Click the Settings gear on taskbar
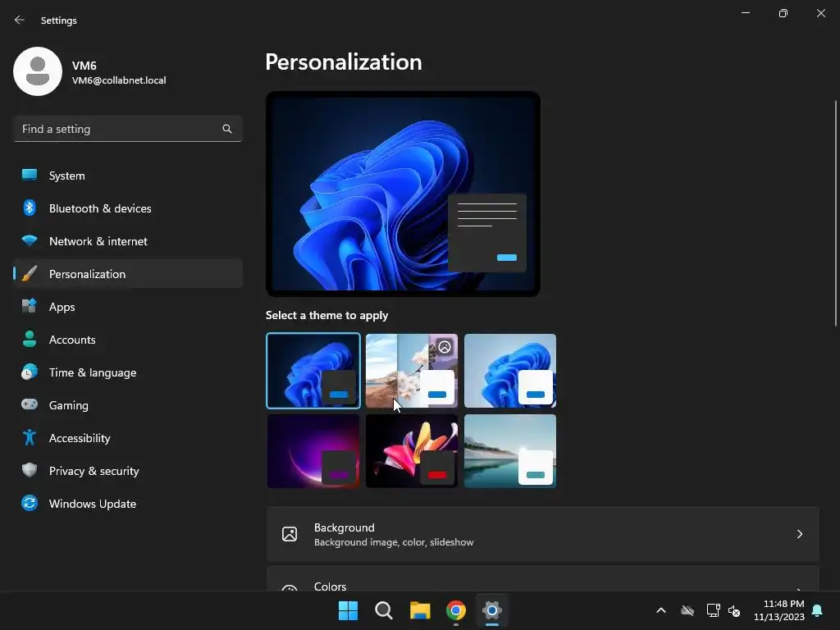This screenshot has height=630, width=840. tap(492, 610)
